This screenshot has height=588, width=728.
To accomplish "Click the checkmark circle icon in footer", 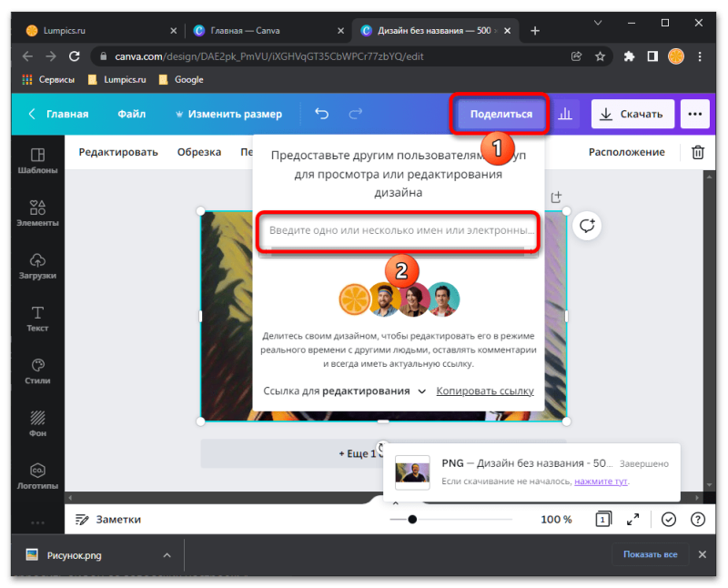I will 668,519.
